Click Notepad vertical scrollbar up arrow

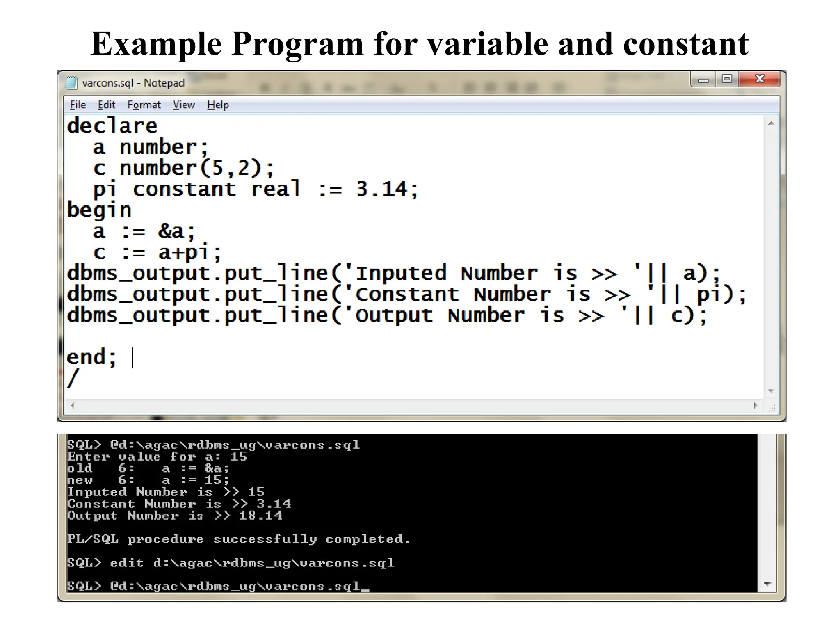(x=771, y=123)
